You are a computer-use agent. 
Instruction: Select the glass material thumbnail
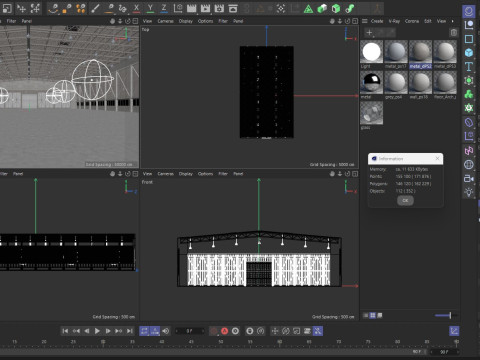coord(371,113)
